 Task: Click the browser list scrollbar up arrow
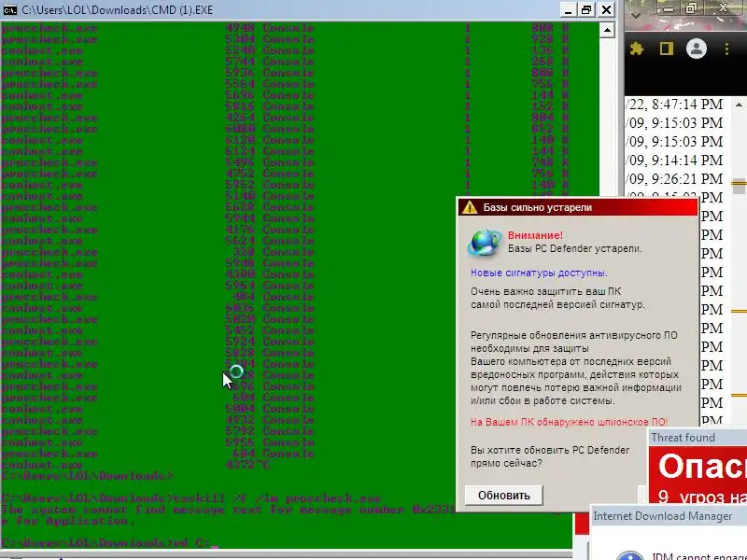(739, 105)
